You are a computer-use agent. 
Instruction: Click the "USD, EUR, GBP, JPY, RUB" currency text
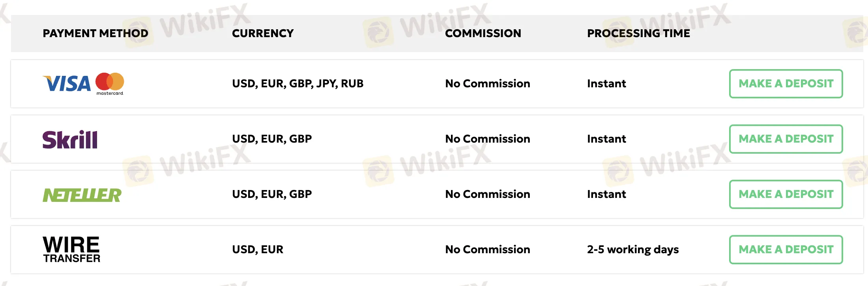click(297, 84)
